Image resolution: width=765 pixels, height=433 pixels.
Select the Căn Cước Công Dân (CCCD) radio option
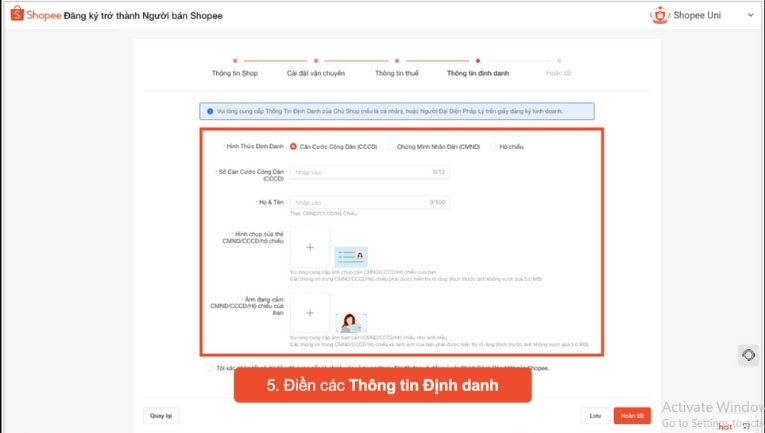[293, 146]
